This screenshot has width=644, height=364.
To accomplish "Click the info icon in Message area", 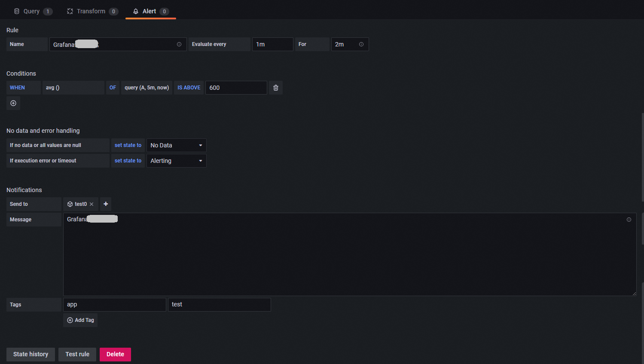I will [629, 220].
